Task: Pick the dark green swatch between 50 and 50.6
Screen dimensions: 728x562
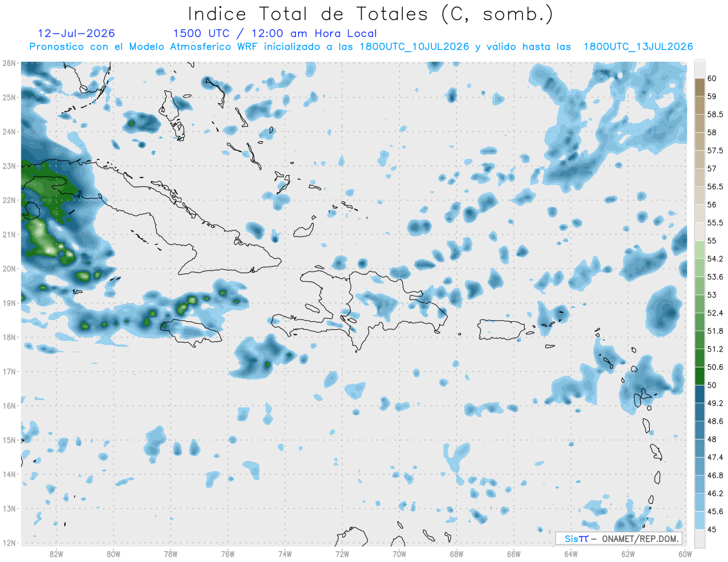Action: tap(699, 376)
